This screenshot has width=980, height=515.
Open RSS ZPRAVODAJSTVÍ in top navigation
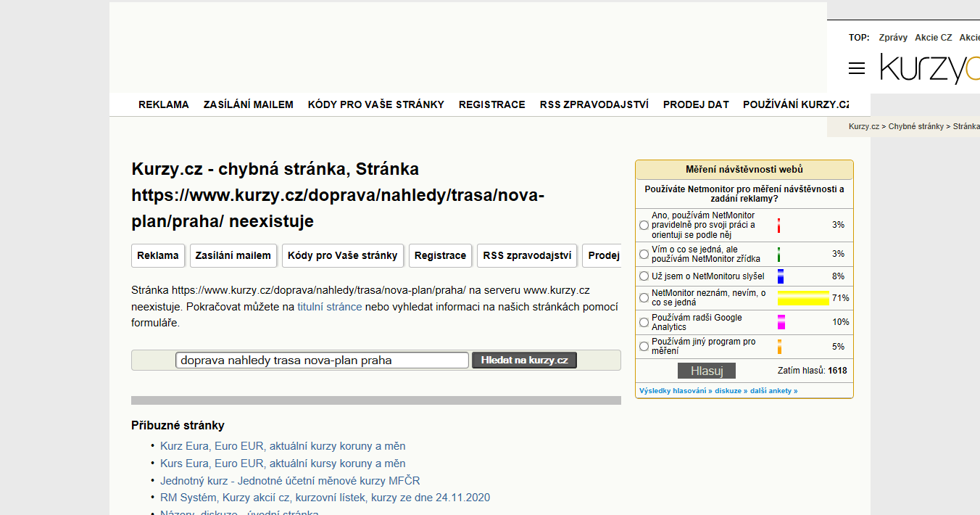(594, 104)
